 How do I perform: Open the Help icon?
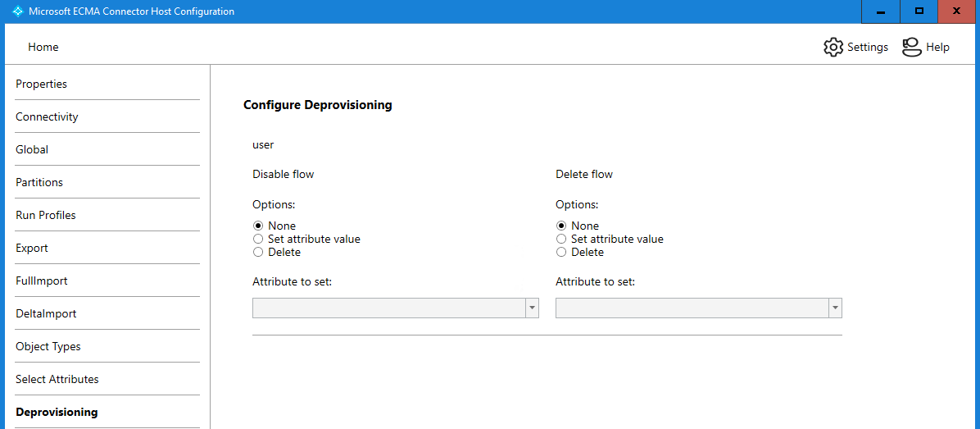coord(911,47)
